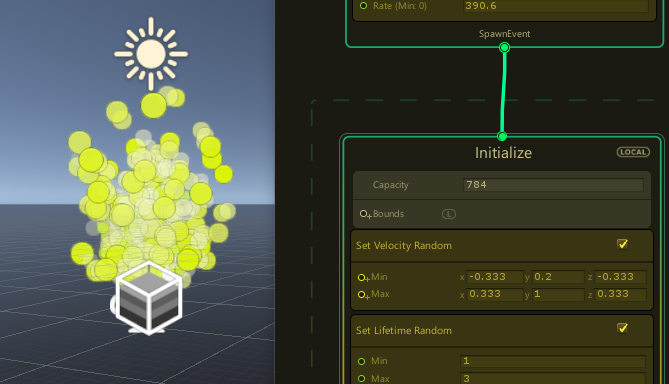Select the directional light sun gizmo
Screen dimensions: 669x384
[151, 54]
